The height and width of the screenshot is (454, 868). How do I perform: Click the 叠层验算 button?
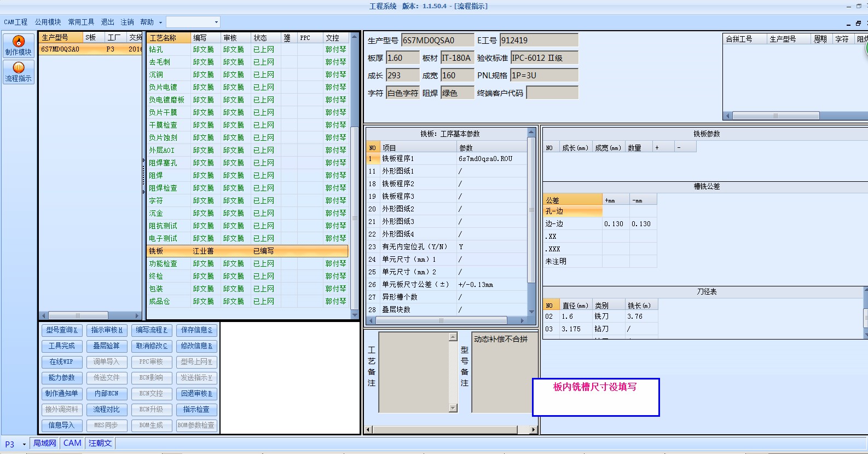click(107, 346)
